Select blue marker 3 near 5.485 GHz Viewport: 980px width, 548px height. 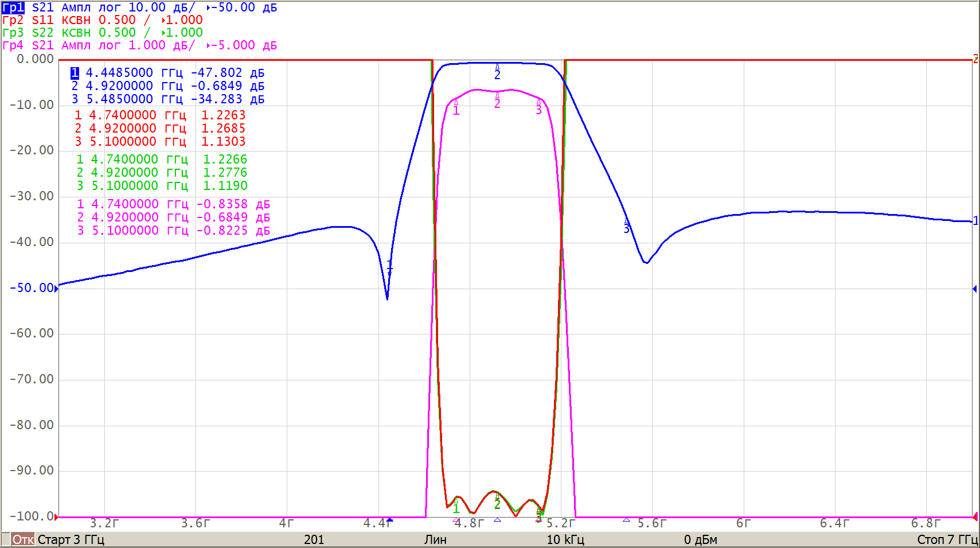click(627, 227)
